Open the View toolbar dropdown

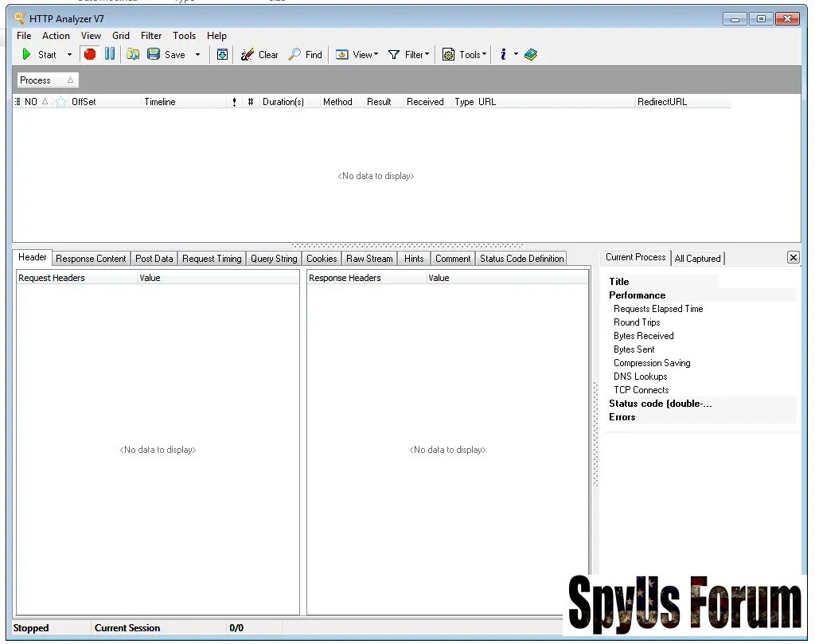pos(357,55)
